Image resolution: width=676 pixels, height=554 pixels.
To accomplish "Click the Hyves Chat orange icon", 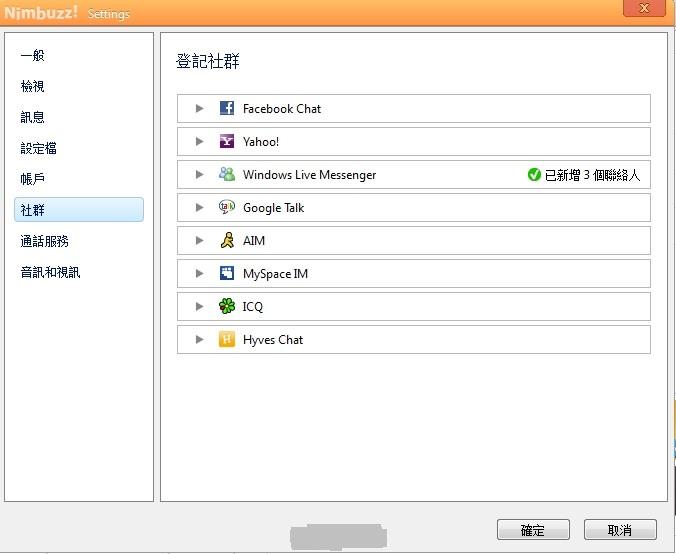I will point(227,339).
